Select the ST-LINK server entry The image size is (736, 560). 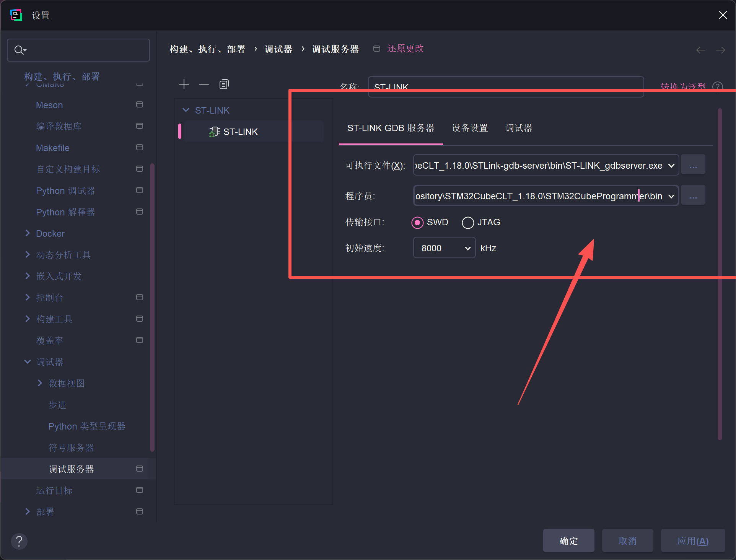[x=254, y=132]
